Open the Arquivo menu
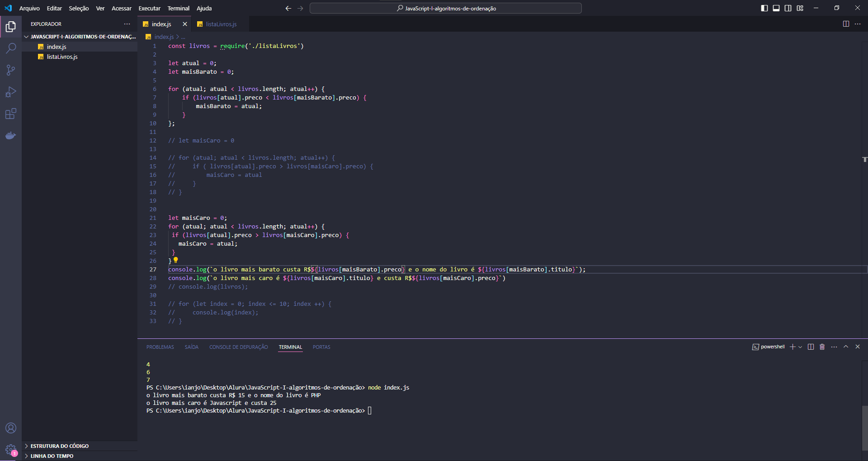Viewport: 868px width, 461px height. (x=29, y=8)
